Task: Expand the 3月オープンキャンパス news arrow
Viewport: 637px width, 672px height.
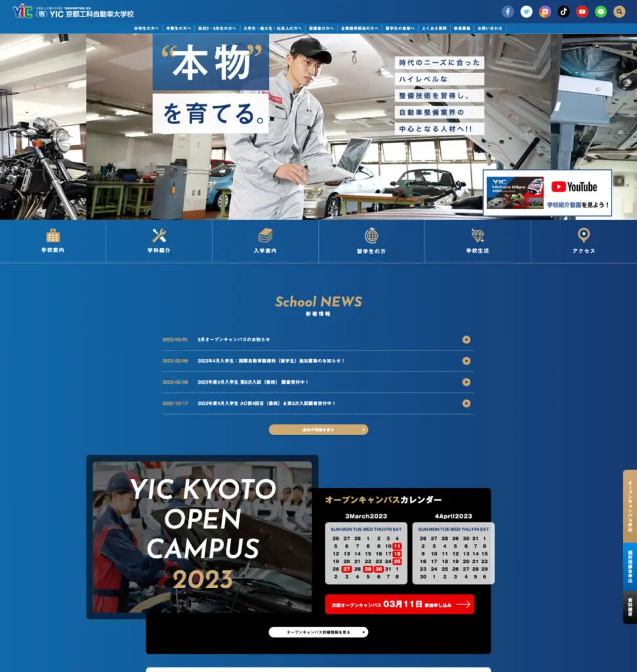Action: tap(466, 339)
